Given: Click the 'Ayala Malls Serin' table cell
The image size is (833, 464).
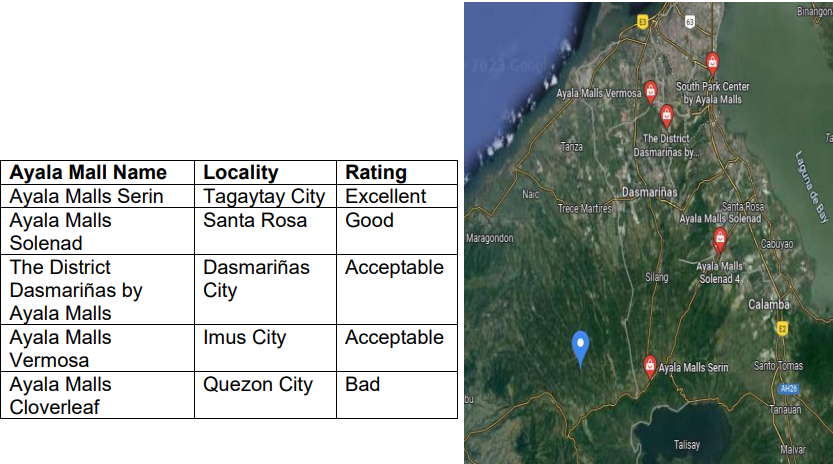Looking at the screenshot, I should pos(98,196).
